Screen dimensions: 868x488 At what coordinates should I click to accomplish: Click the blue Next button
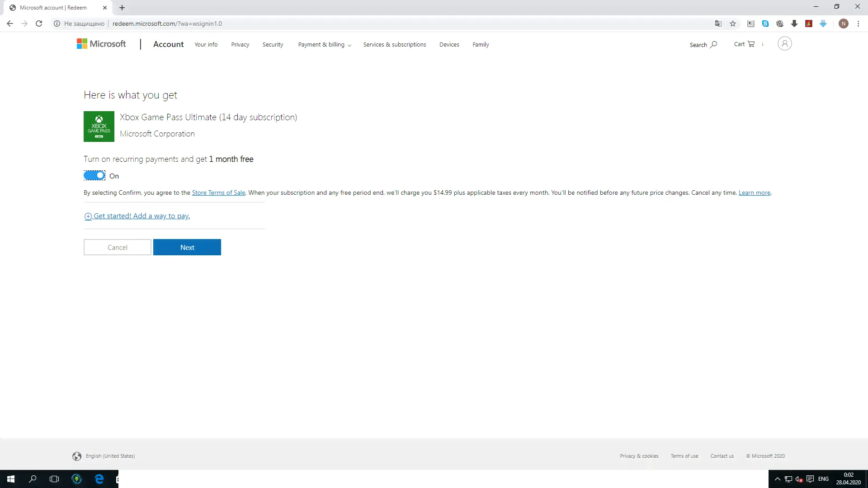187,247
